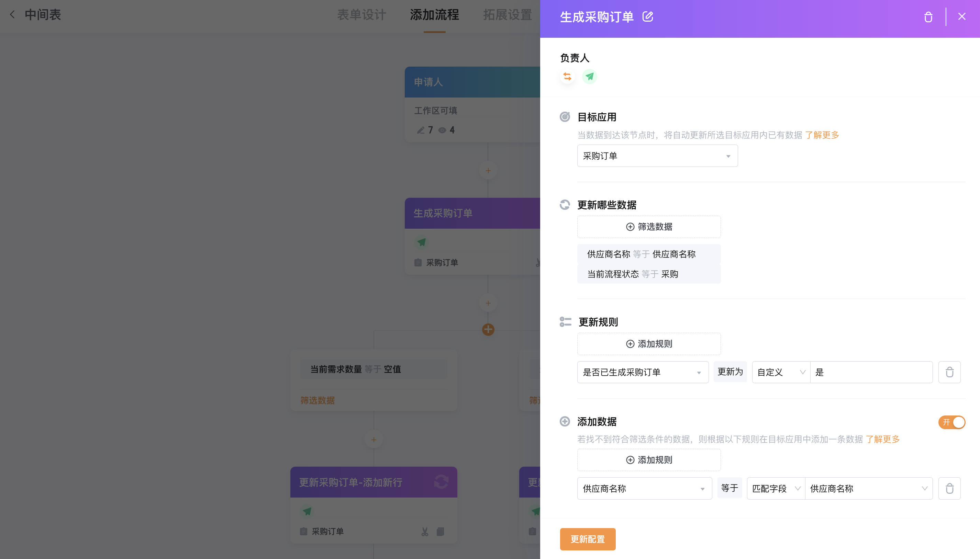Image resolution: width=980 pixels, height=559 pixels.
Task: Click sync icon on 更新采购订单-添加新行 node
Action: 441,481
